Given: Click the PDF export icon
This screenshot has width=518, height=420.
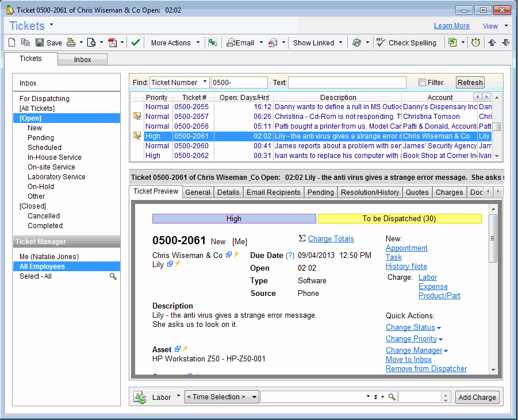Looking at the screenshot, I should [x=113, y=43].
